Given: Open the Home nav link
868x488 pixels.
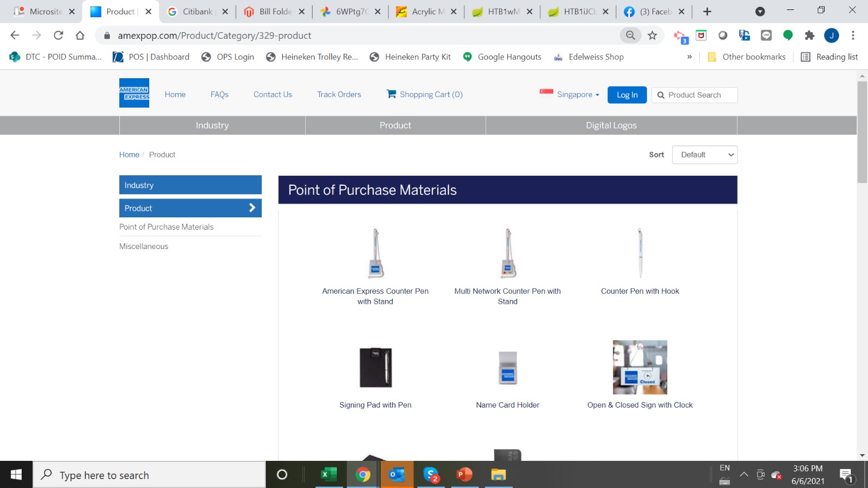Looking at the screenshot, I should (x=175, y=94).
